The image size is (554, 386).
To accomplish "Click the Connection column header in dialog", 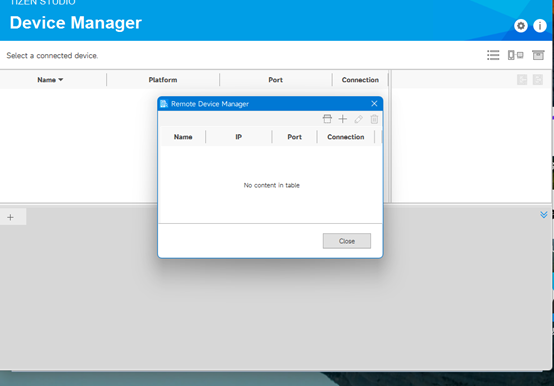I will (346, 137).
